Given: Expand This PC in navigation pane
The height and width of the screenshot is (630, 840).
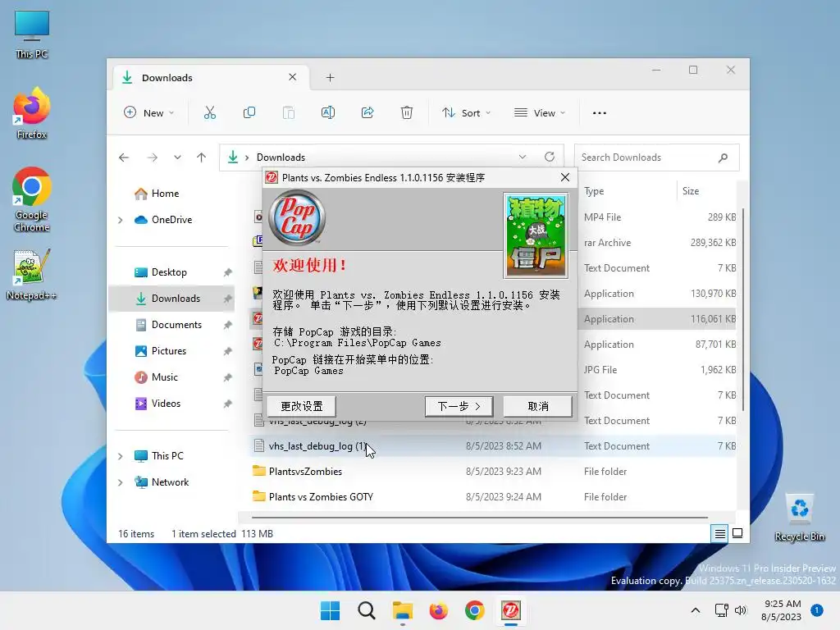Looking at the screenshot, I should pos(121,456).
